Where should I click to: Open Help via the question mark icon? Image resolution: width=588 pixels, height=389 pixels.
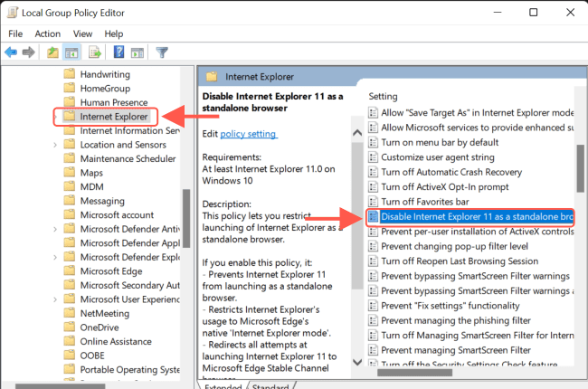point(118,52)
